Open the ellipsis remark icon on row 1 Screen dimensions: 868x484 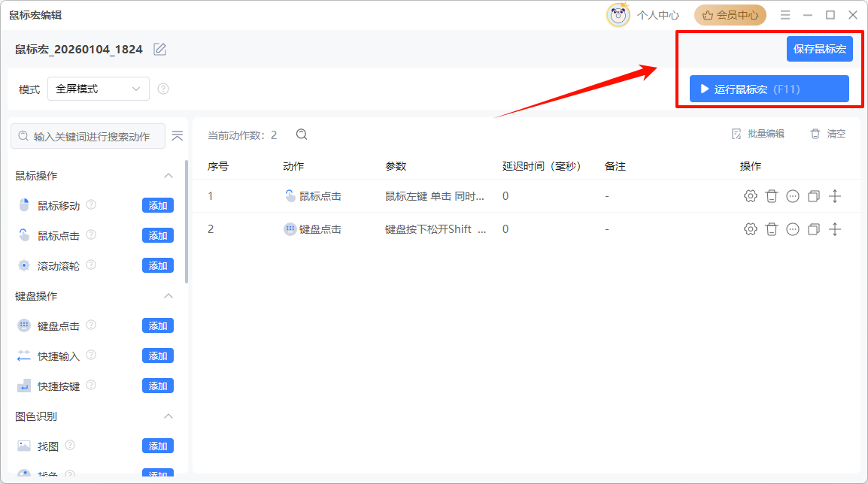pos(792,196)
